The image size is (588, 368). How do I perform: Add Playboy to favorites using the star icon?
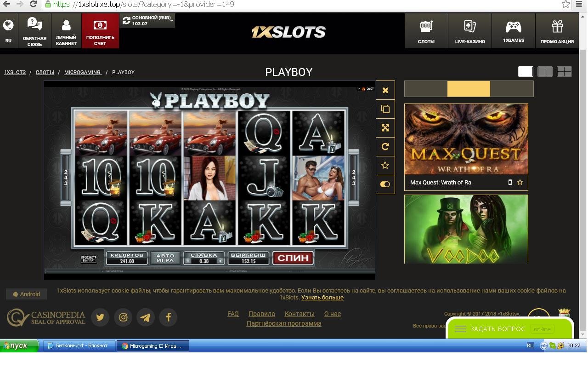[385, 165]
